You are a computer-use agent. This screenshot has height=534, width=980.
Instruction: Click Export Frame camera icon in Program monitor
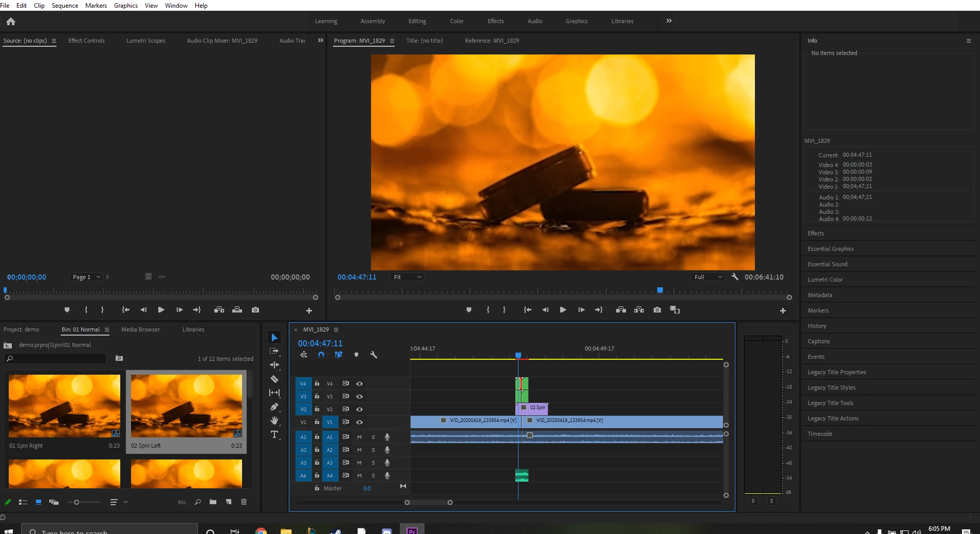coord(657,310)
